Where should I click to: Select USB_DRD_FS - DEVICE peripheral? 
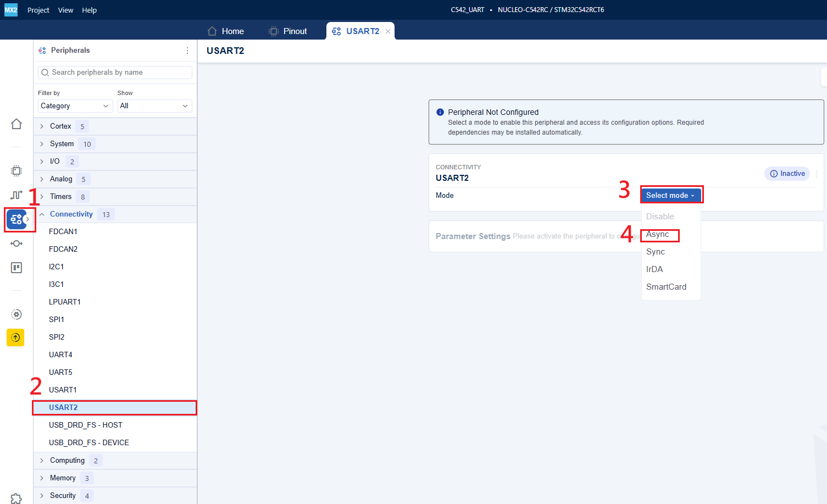(x=115, y=443)
